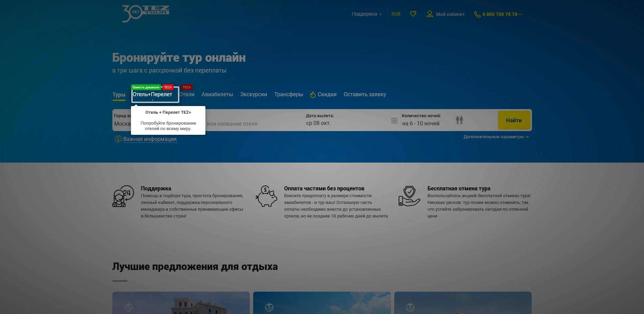Switch to the Экскурсии tab

(253, 95)
